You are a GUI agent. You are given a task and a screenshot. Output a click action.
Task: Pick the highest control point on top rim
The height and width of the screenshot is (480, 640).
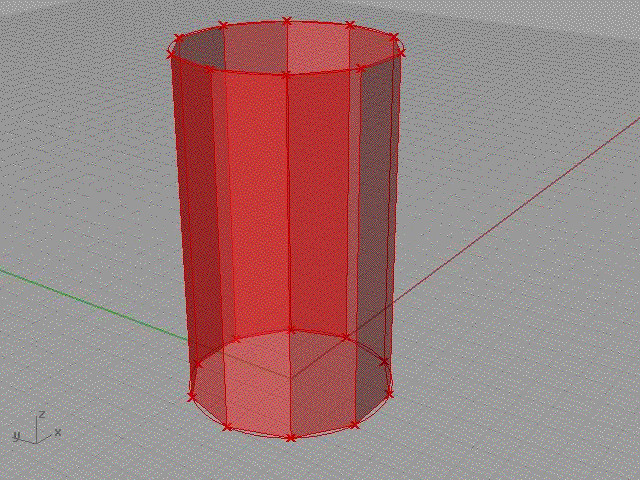(287, 21)
